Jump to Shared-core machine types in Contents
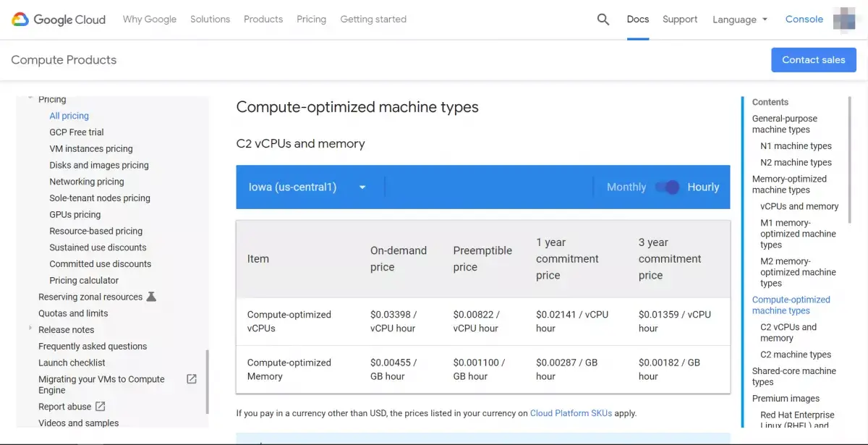 point(794,376)
